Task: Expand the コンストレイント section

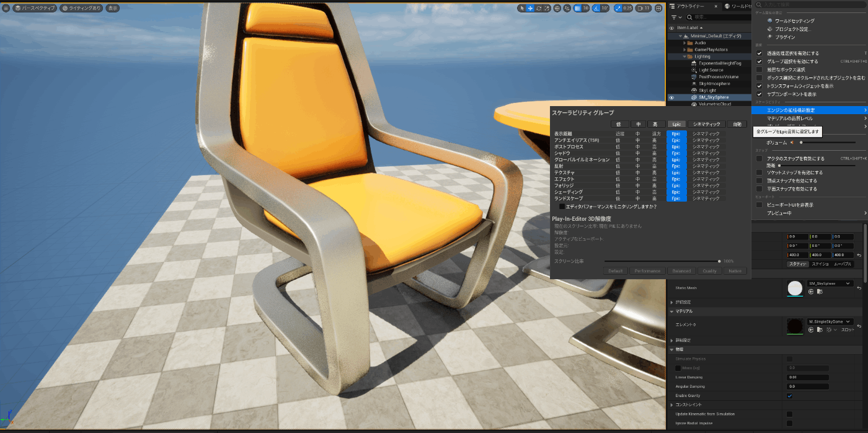Action: pyautogui.click(x=672, y=404)
